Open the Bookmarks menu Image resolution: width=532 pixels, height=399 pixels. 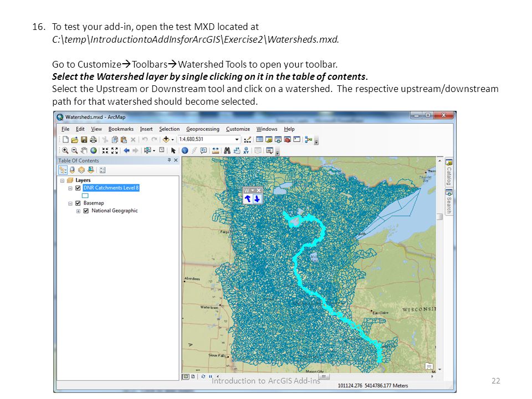pos(121,129)
